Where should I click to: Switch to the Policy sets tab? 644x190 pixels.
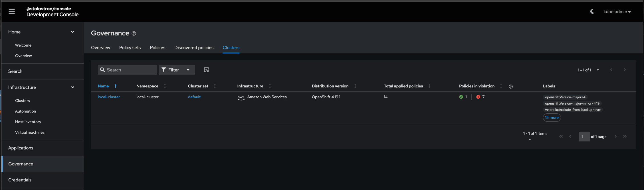(x=130, y=47)
